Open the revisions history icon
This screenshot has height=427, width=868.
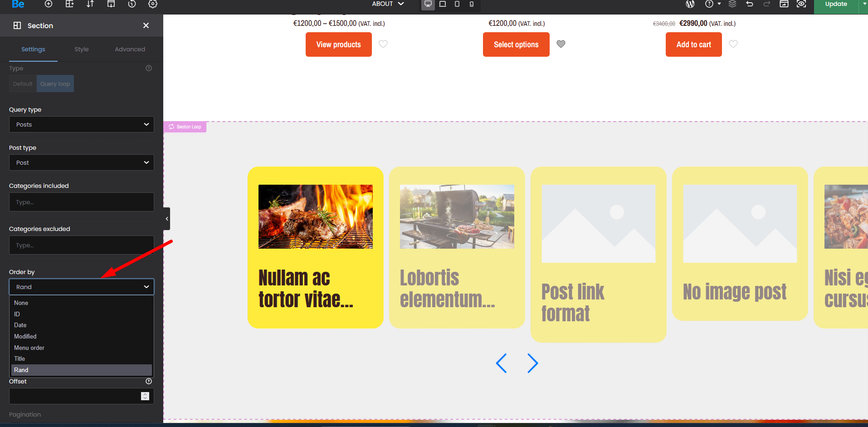(132, 4)
